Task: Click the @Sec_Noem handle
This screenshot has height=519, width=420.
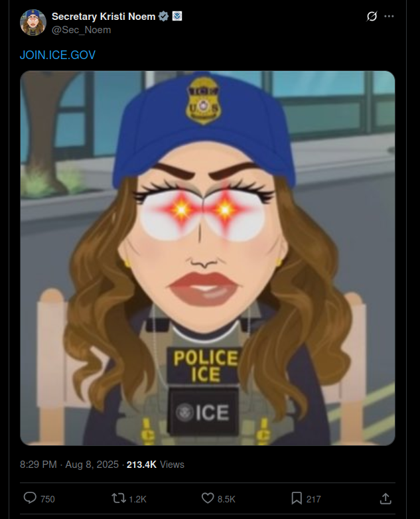Action: [82, 30]
